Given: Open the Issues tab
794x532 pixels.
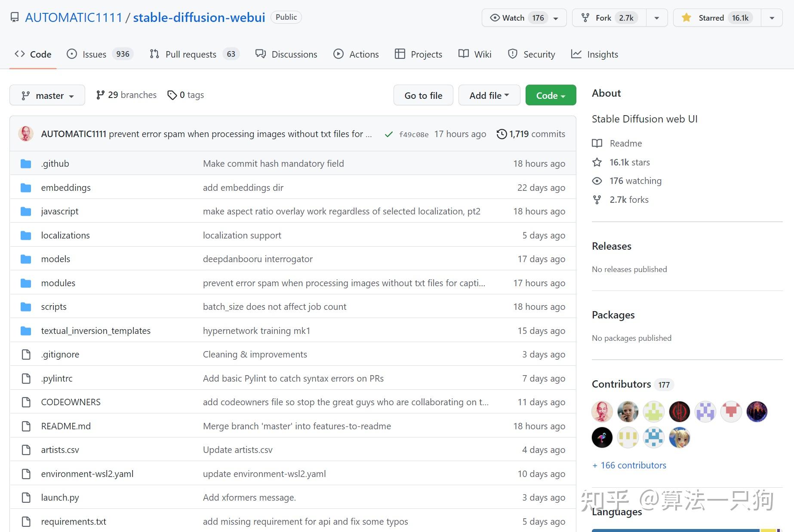Looking at the screenshot, I should pos(100,54).
